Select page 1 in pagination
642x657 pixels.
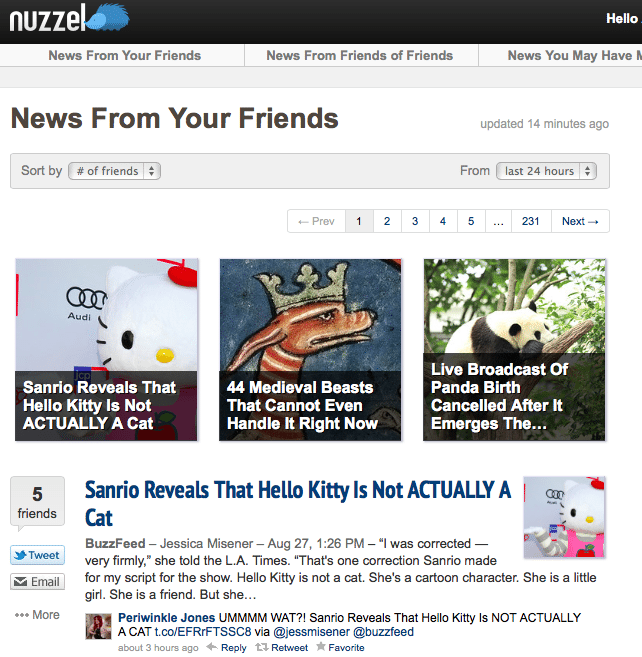point(359,221)
